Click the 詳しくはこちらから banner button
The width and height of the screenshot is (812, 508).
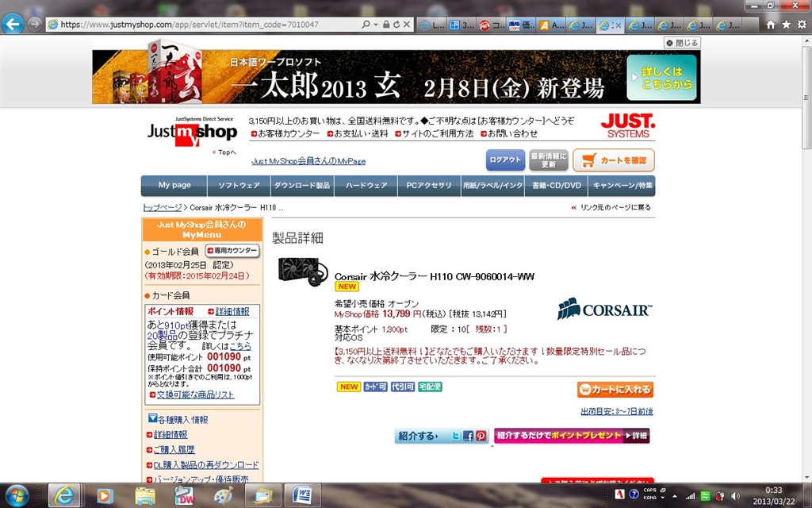click(662, 78)
